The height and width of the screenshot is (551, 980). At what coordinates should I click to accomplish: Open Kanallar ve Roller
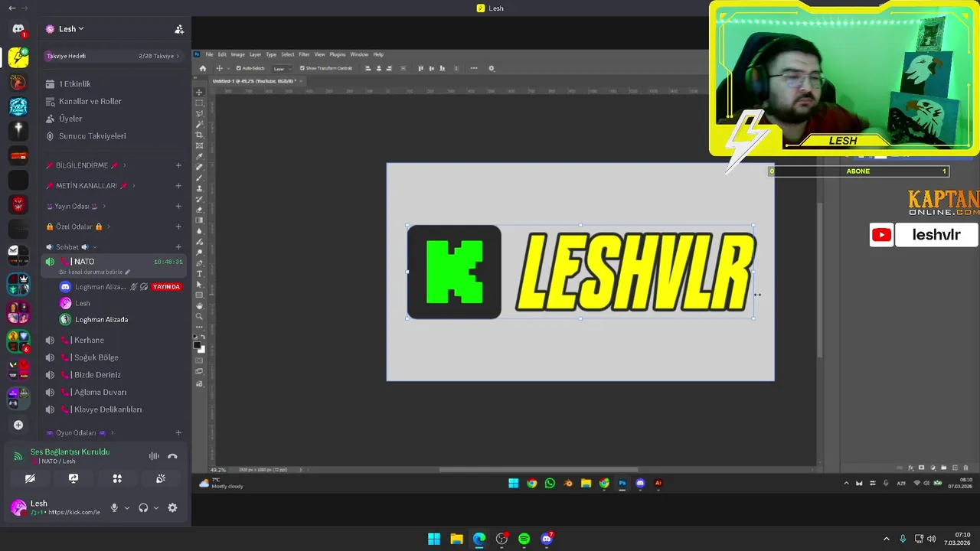90,101
